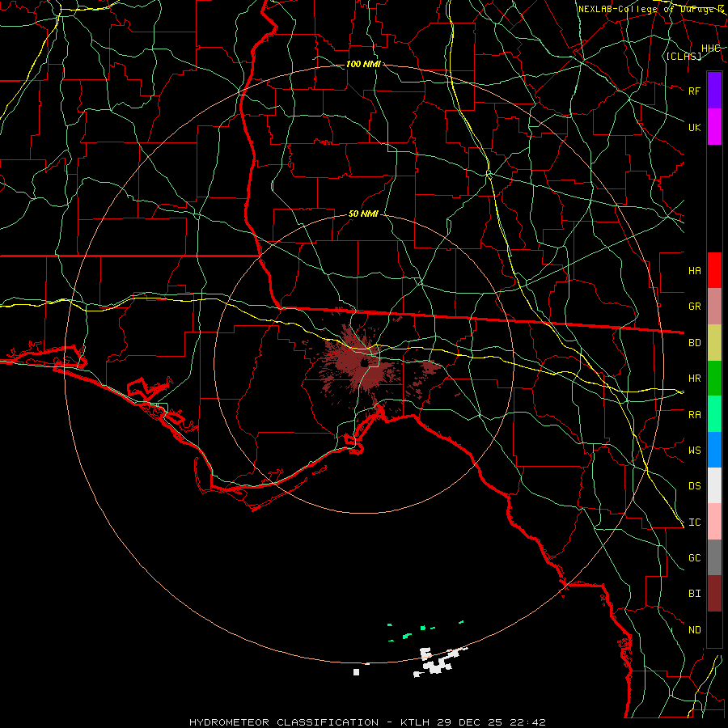This screenshot has width=728, height=728.
Task: Click the black radar center spot at KTLH
Action: coord(365,362)
